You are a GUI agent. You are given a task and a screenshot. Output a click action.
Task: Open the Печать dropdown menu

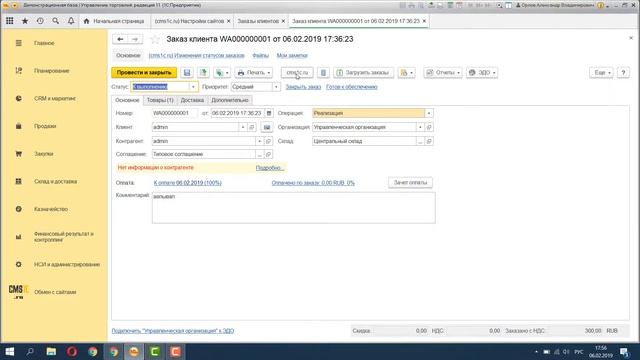253,73
